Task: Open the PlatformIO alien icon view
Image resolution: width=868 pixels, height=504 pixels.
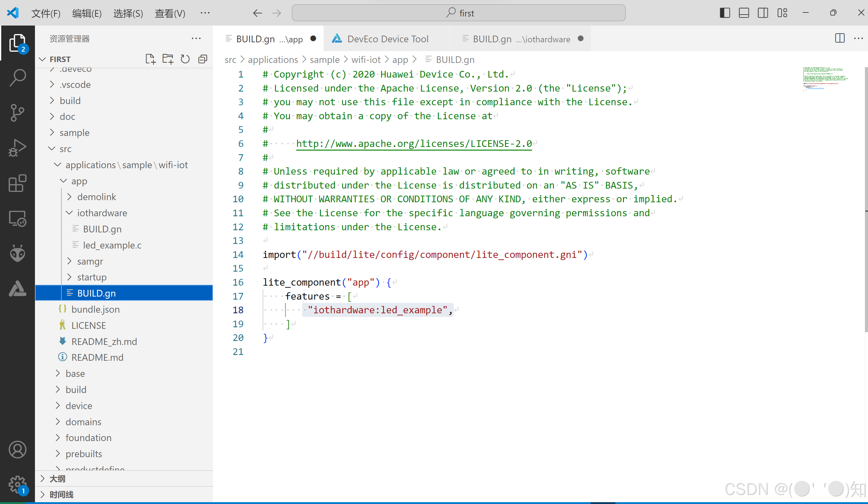Action: click(17, 254)
